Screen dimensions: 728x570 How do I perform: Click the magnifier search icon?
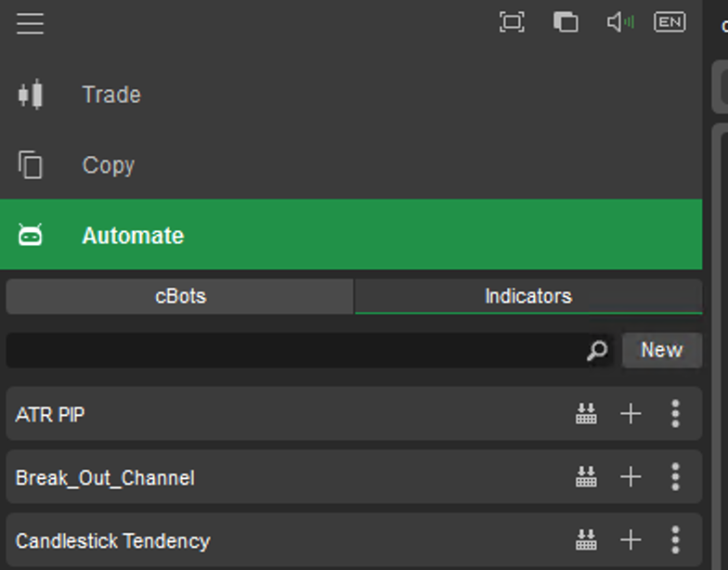tap(597, 350)
